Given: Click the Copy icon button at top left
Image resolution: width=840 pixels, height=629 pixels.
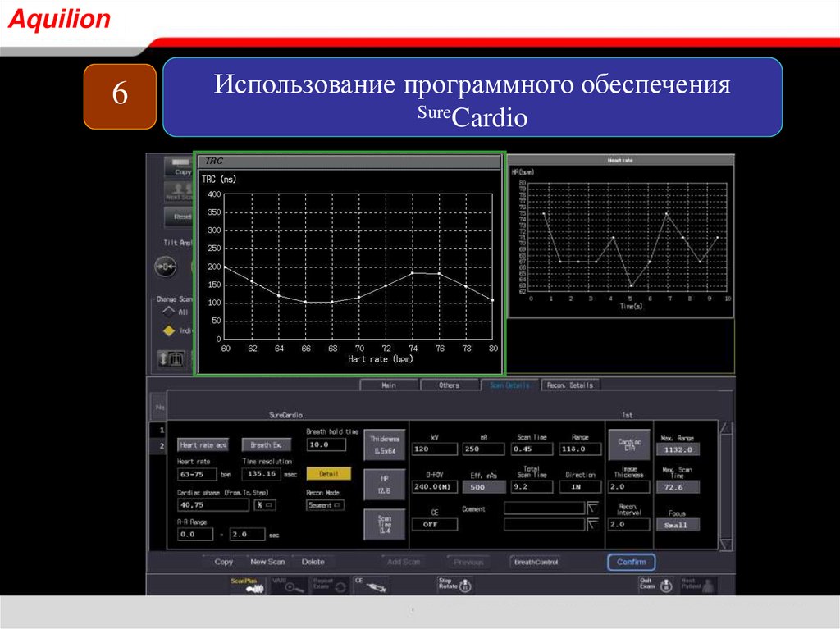Looking at the screenshot, I should [x=178, y=167].
